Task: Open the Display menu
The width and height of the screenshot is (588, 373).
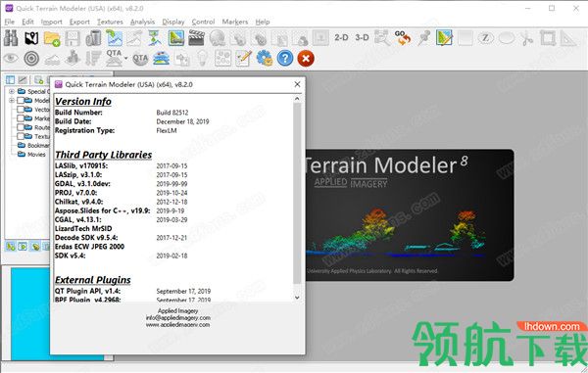Action: click(173, 22)
